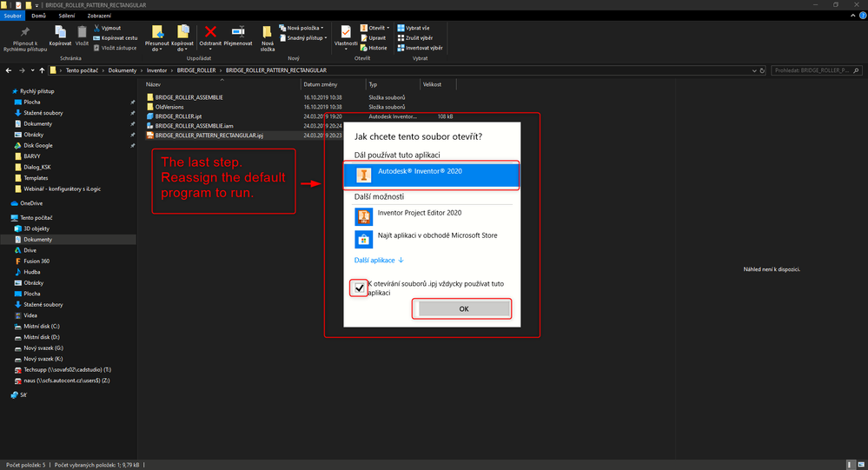Screen dimensions: 868x470
Task: Switch to the Sdílení ribbon tab
Action: click(x=67, y=16)
